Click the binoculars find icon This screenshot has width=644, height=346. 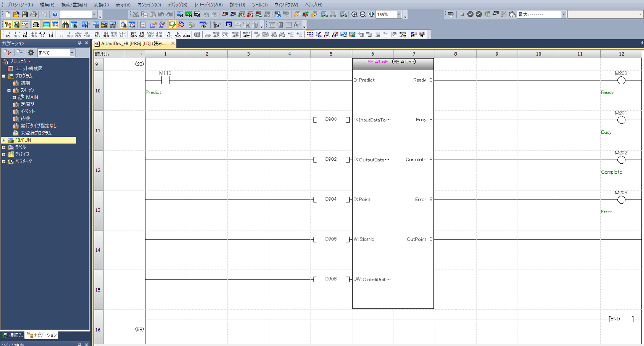tap(65, 24)
